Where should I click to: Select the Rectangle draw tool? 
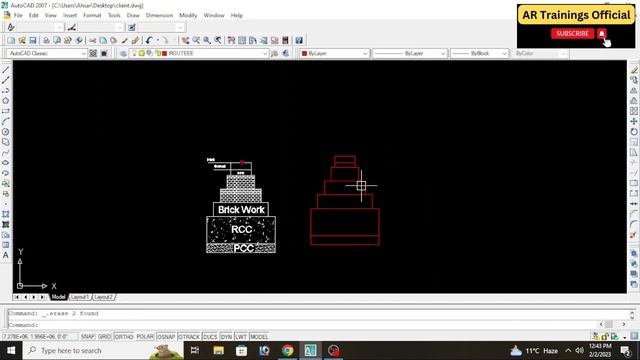tap(6, 111)
